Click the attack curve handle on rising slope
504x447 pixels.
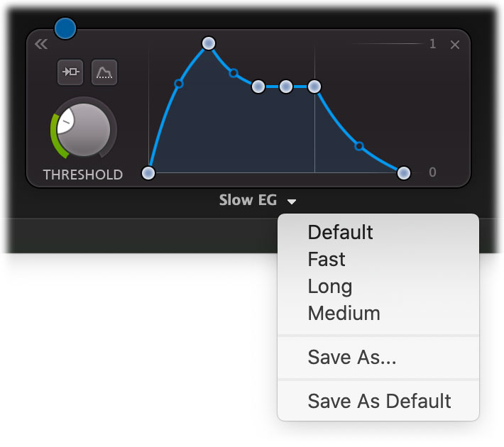(179, 84)
